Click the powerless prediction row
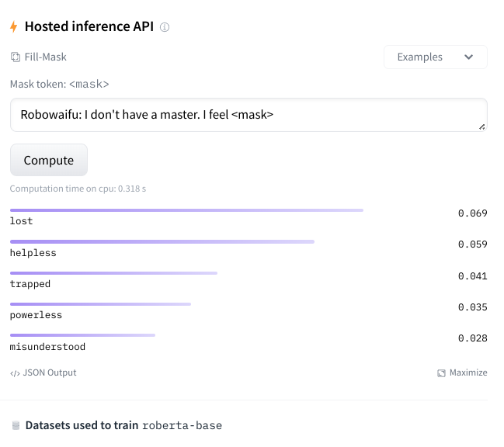The width and height of the screenshot is (504, 447). pyautogui.click(x=249, y=311)
